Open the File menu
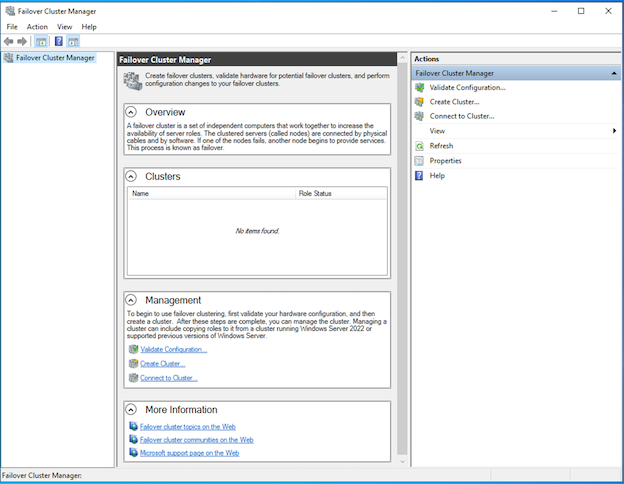 coord(12,27)
